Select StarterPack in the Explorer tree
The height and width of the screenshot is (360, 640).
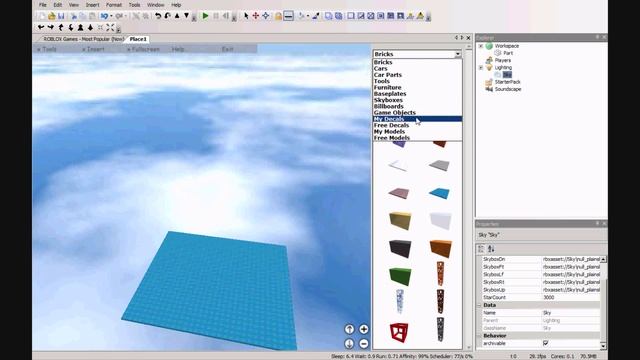tap(507, 82)
